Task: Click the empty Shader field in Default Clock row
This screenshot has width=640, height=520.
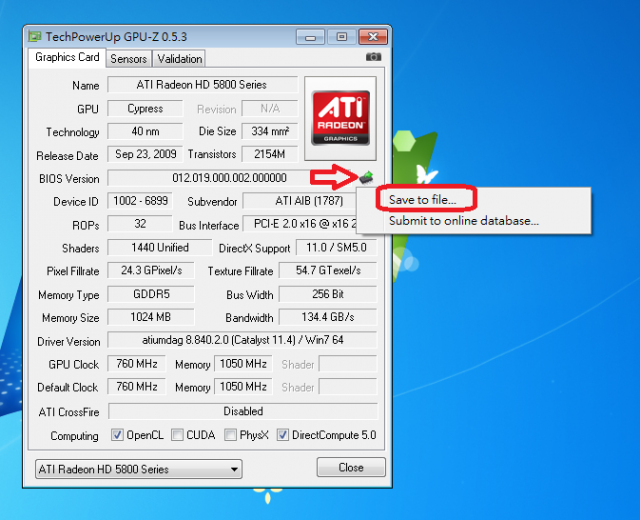Action: point(348,386)
